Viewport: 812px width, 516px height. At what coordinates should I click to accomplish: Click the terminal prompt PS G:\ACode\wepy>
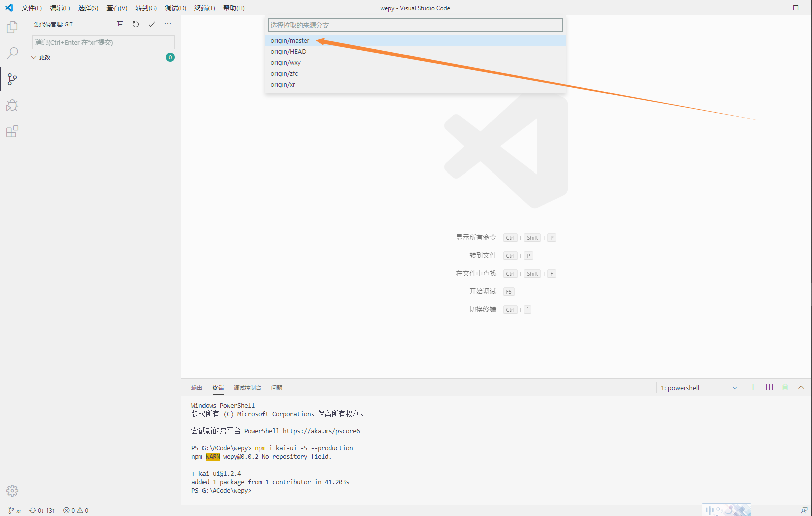point(221,491)
